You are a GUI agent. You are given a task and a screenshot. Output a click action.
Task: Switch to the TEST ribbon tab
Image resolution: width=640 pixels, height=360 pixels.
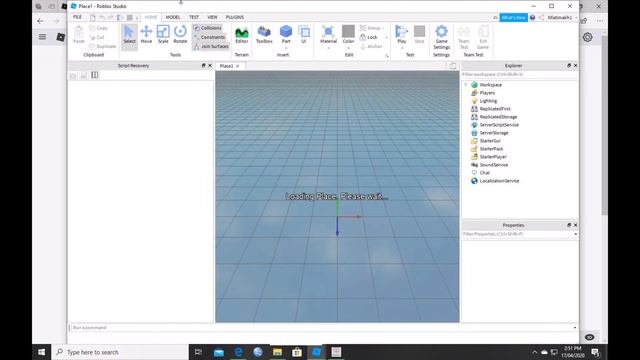[194, 17]
